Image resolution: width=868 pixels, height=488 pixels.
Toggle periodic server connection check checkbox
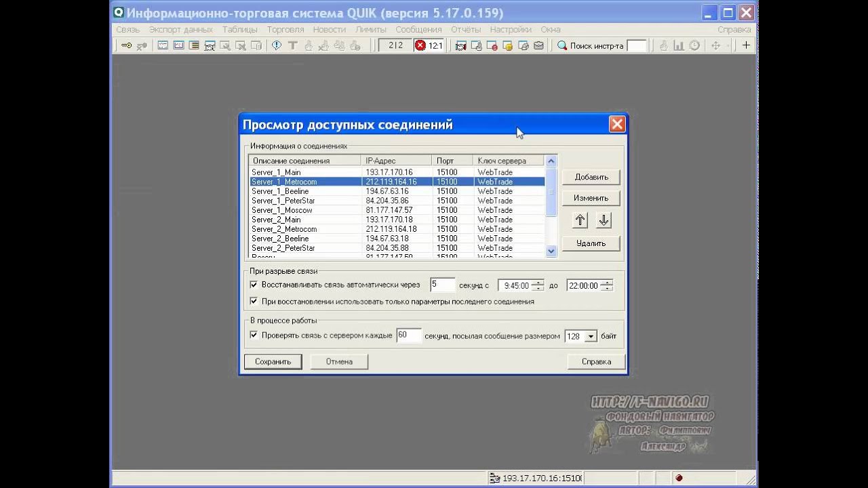point(254,335)
